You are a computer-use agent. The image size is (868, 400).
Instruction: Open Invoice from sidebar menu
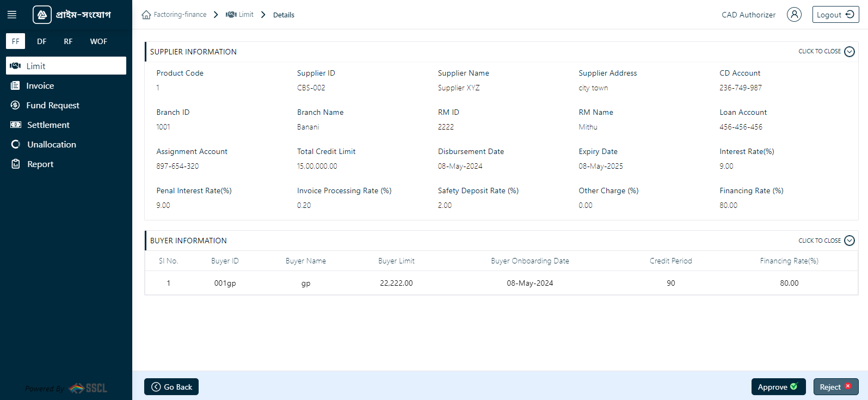coord(66,85)
